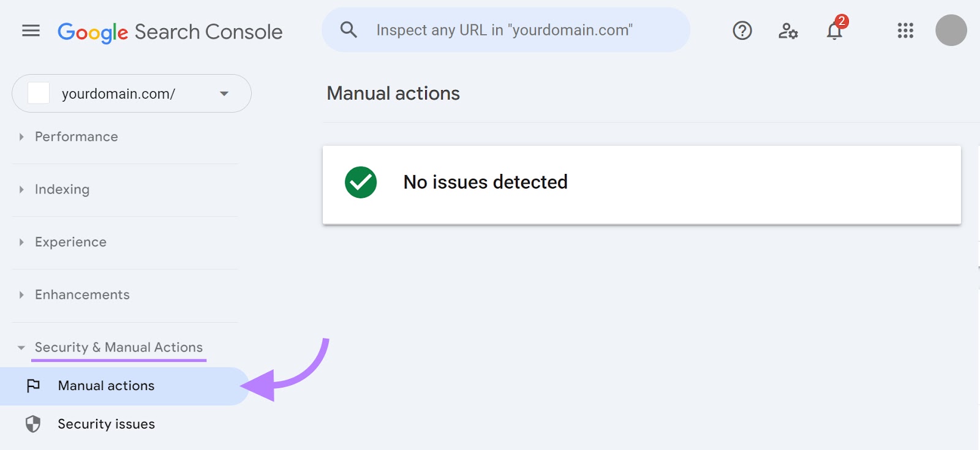The width and height of the screenshot is (980, 450).
Task: Click the No issues detected card
Action: [x=642, y=184]
